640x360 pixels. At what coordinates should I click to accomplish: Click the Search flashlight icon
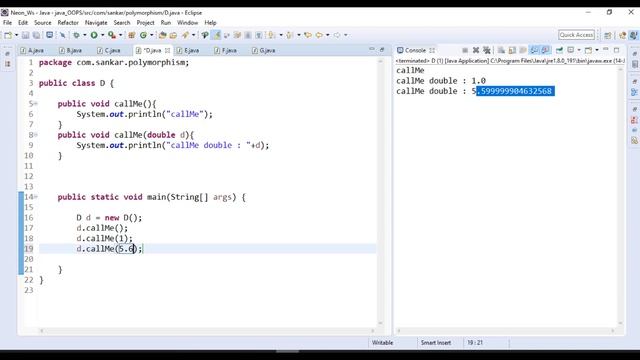[185, 35]
